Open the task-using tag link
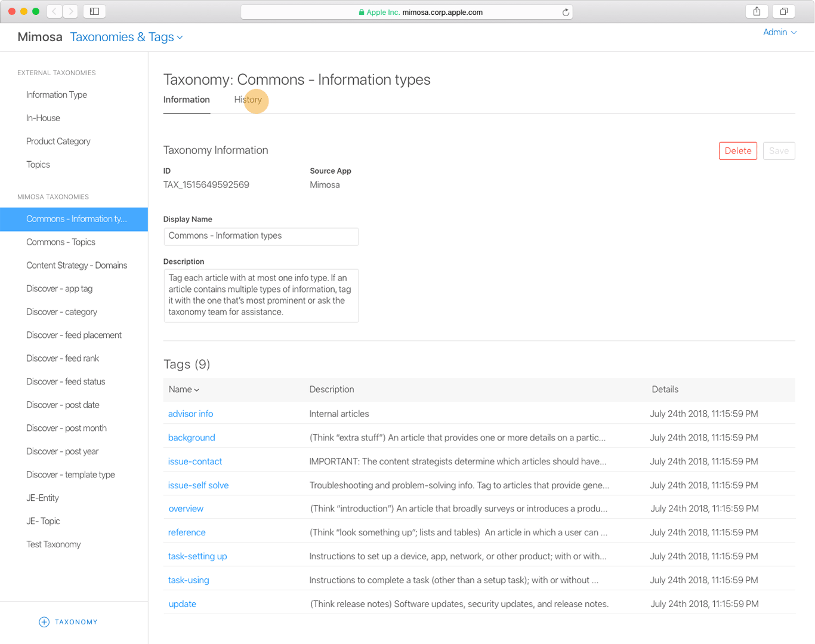815x644 pixels. [x=189, y=580]
